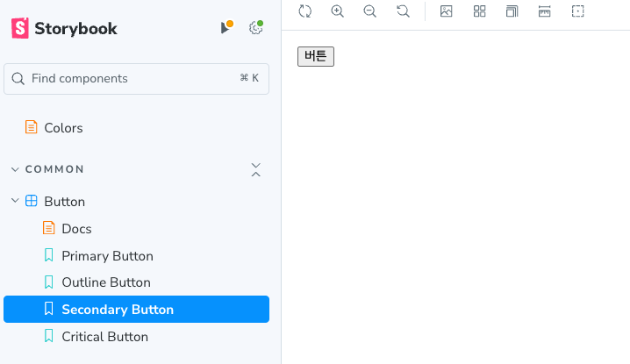The width and height of the screenshot is (630, 364).
Task: Open the viewport size icon
Action: point(512,11)
